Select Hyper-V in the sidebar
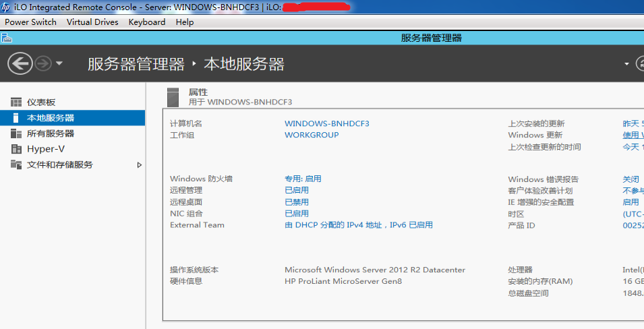Viewport: 644px width, 329px height. coord(46,149)
